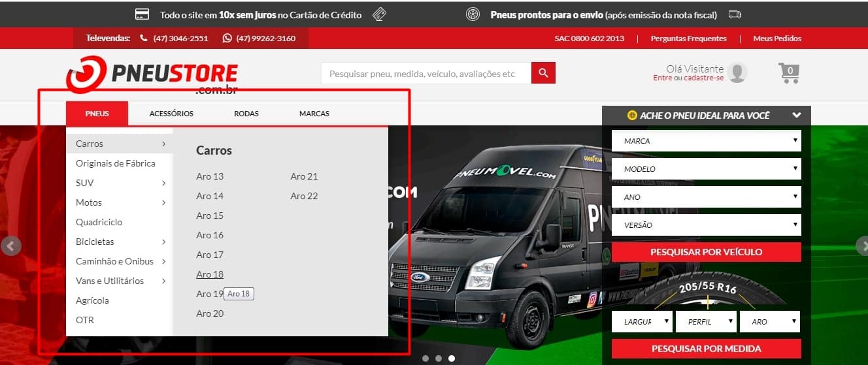The image size is (868, 365).
Task: Select Caminhão e Onibus menu item
Action: [114, 261]
